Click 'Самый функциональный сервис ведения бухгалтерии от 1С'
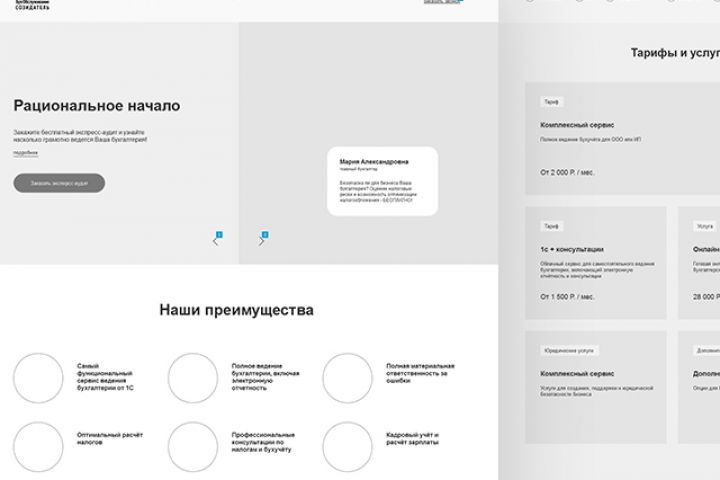 click(x=105, y=377)
